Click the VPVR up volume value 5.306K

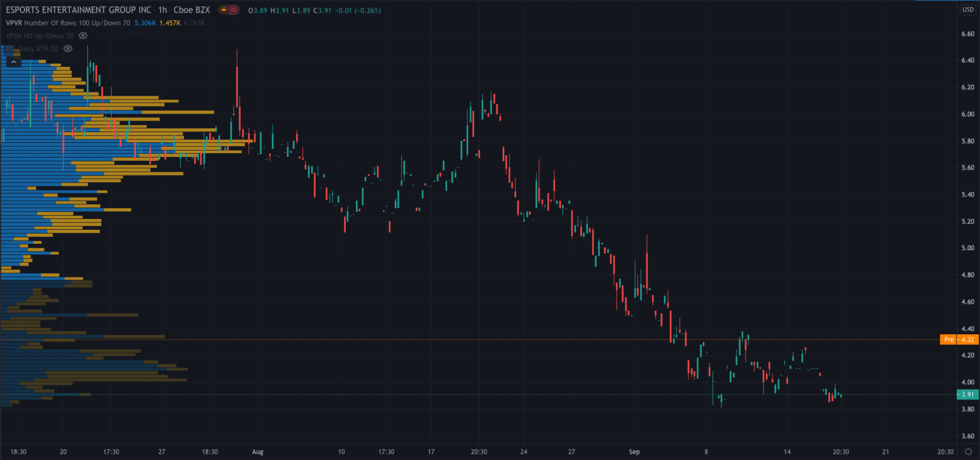click(145, 23)
